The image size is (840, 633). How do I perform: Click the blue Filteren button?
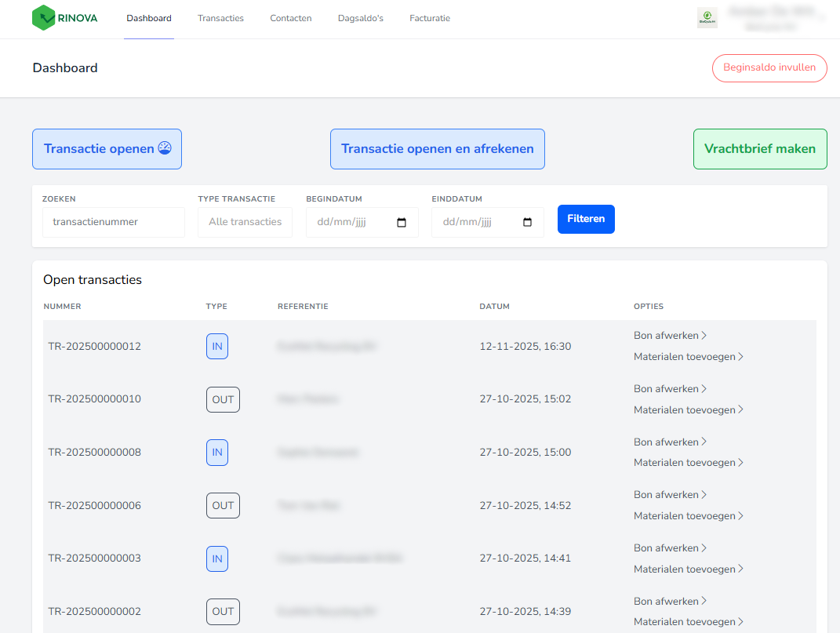point(586,219)
